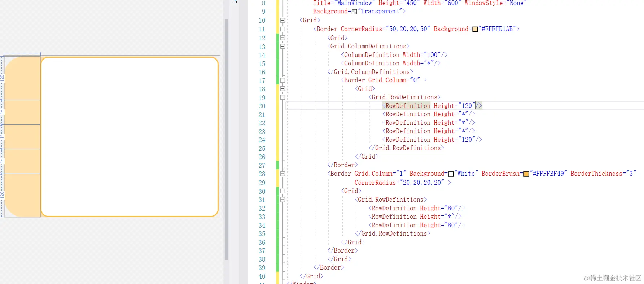The height and width of the screenshot is (284, 644).
Task: Collapse the outer Grid fold on line 10
Action: [x=282, y=21]
